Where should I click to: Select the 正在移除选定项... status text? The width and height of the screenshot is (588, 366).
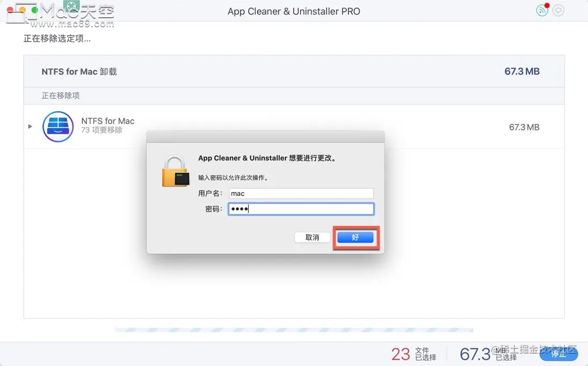(57, 39)
